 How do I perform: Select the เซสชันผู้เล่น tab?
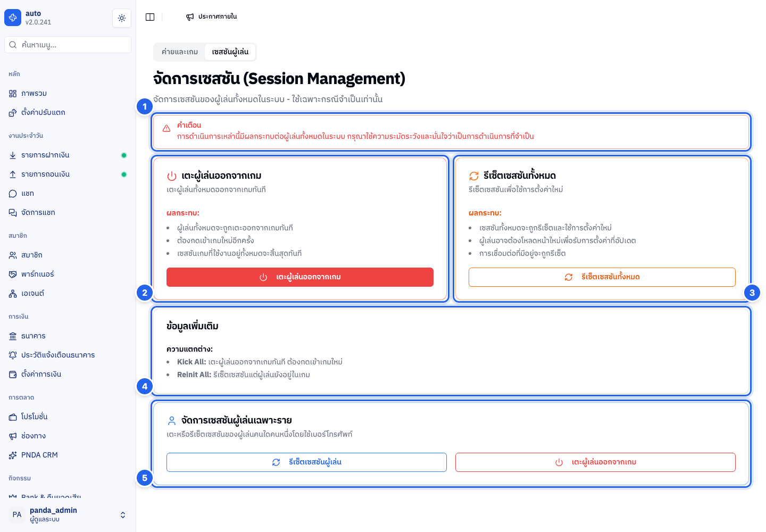[x=230, y=52]
